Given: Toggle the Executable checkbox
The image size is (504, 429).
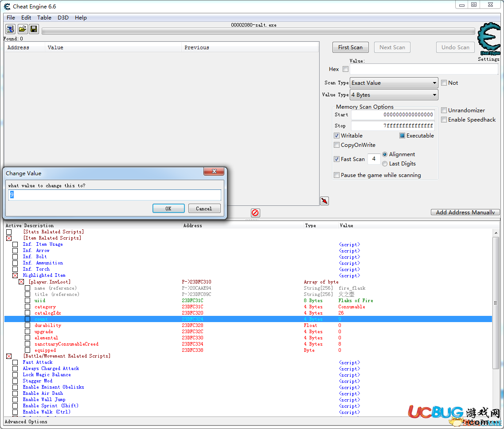Looking at the screenshot, I should pyautogui.click(x=402, y=136).
